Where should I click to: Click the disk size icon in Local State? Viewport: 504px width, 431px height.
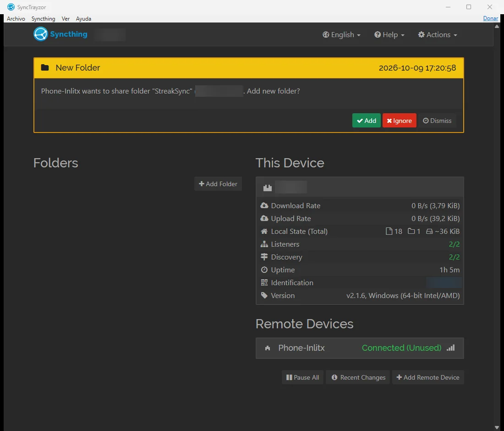pyautogui.click(x=429, y=231)
